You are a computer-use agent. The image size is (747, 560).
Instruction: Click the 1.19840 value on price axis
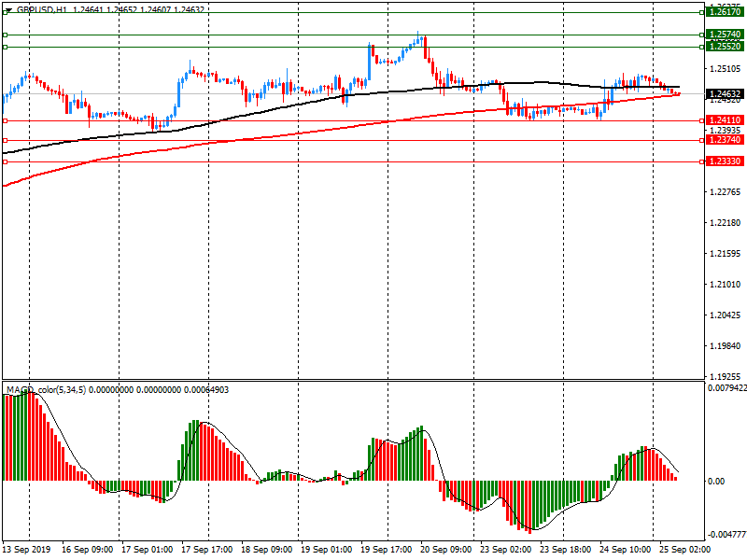tap(726, 345)
